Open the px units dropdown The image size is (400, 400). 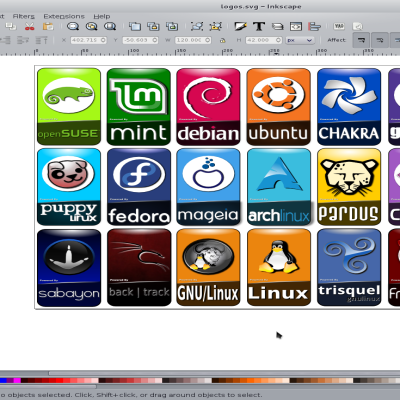pos(300,40)
